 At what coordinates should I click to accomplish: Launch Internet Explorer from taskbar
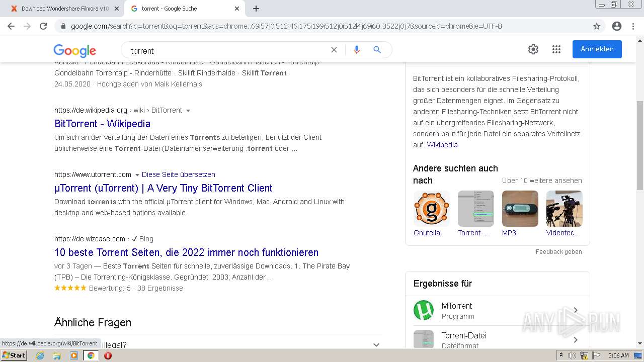pyautogui.click(x=40, y=355)
